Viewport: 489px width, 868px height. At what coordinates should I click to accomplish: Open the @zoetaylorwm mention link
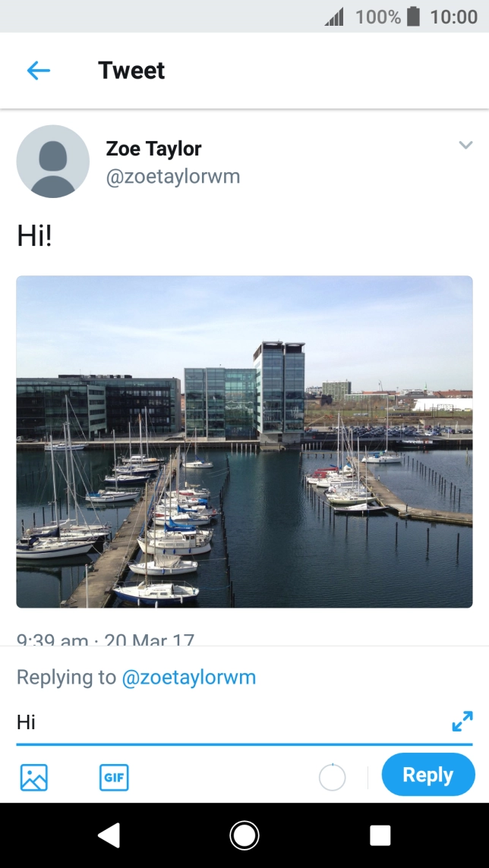click(189, 677)
